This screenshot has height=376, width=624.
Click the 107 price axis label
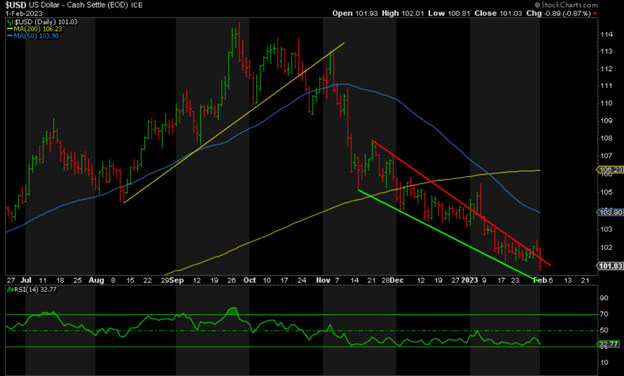606,156
